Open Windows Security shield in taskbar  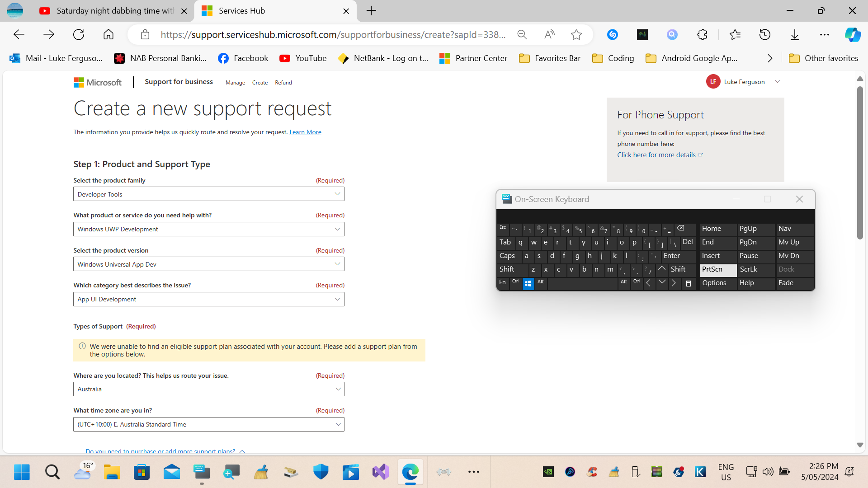tap(321, 472)
